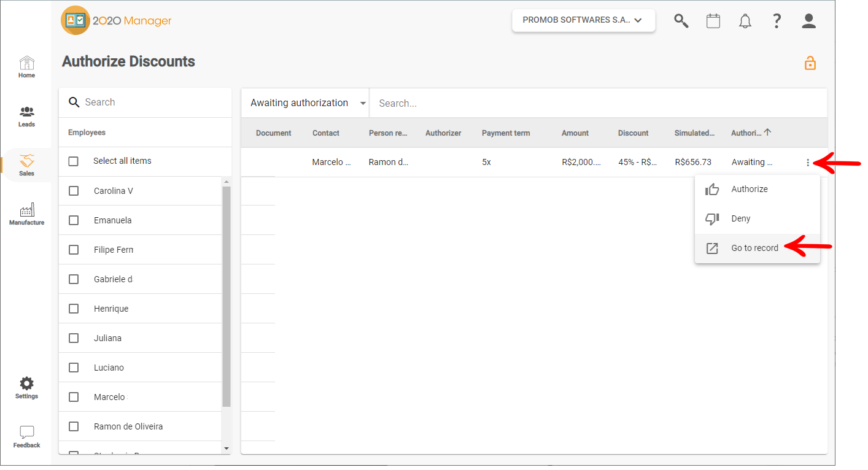Open Settings gear in sidebar

click(26, 383)
